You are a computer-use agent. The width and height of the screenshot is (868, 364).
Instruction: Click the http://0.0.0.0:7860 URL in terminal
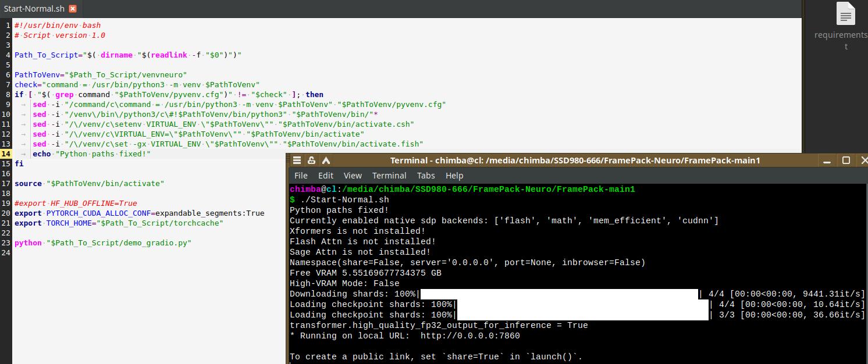coord(470,336)
